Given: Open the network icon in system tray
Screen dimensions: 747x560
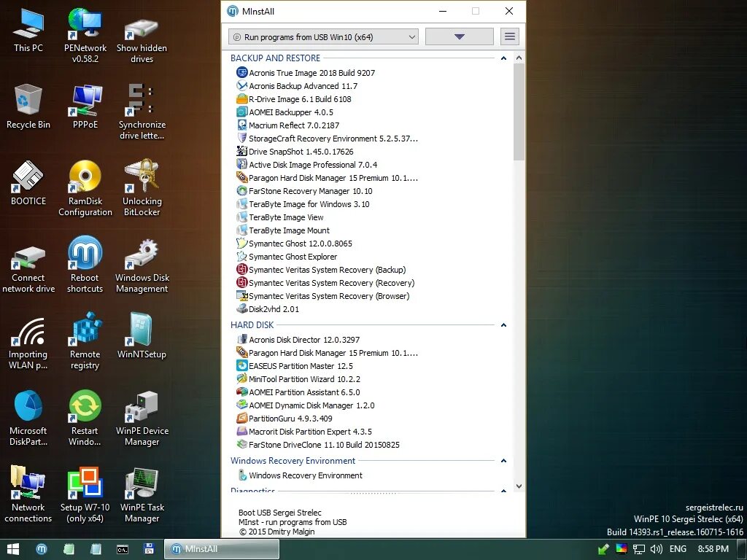Looking at the screenshot, I should [639, 549].
